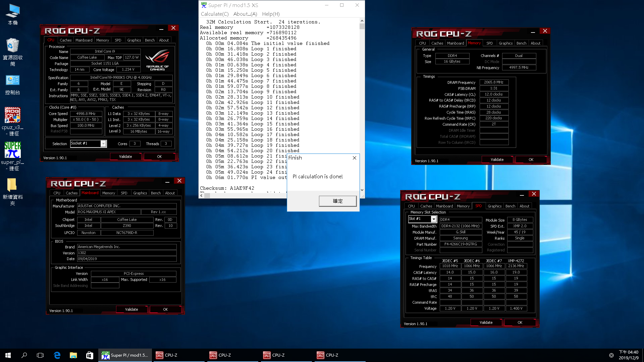Click the Windows Start button
The image size is (644, 362).
point(8,355)
